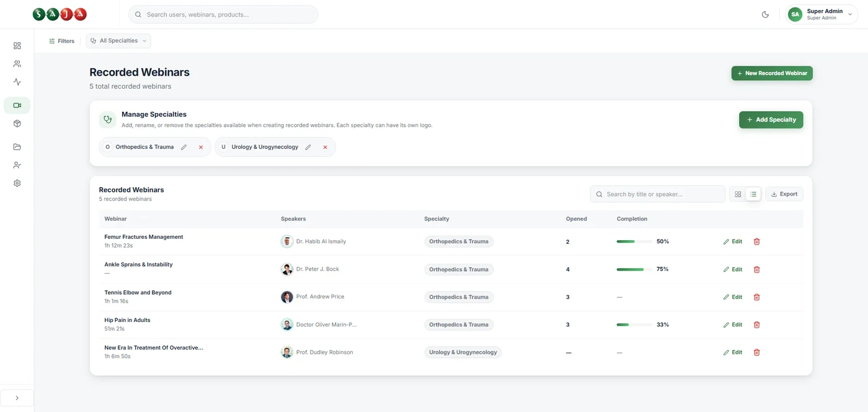This screenshot has width=868, height=412.
Task: Click Prof. Dudley Robinson speaker name
Action: [x=324, y=352]
